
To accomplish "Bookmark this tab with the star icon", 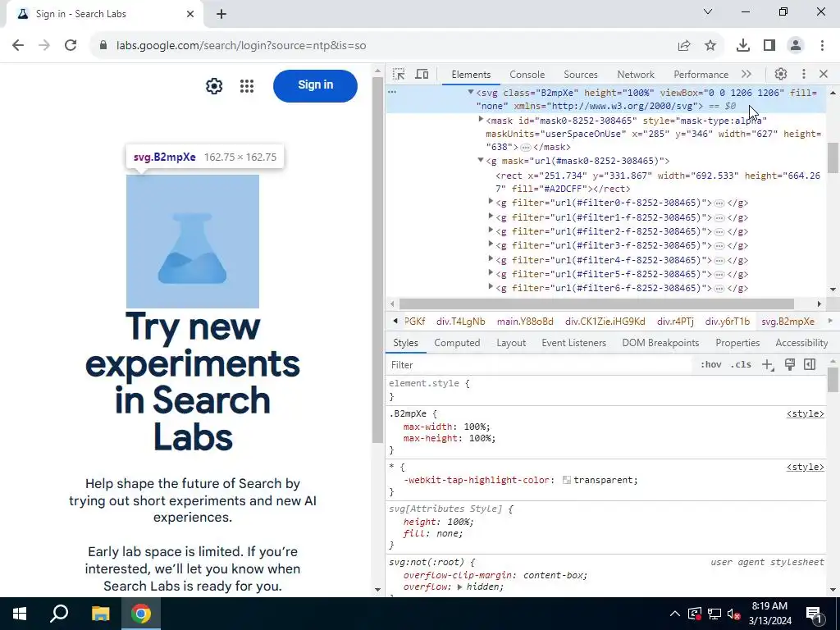I will (710, 46).
